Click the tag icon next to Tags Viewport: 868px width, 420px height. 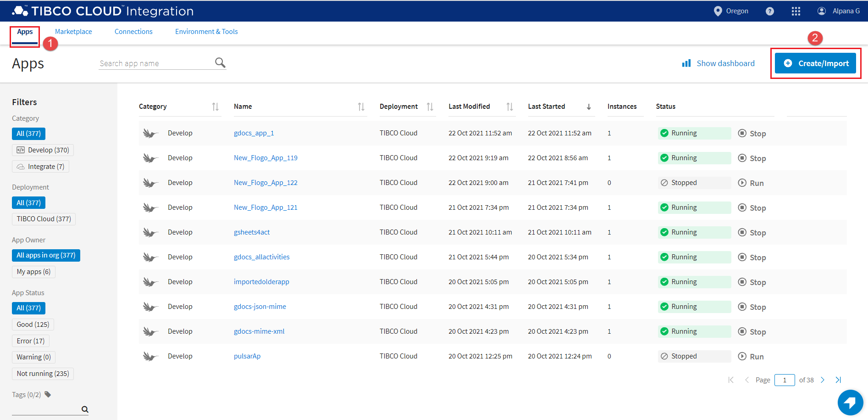[48, 394]
